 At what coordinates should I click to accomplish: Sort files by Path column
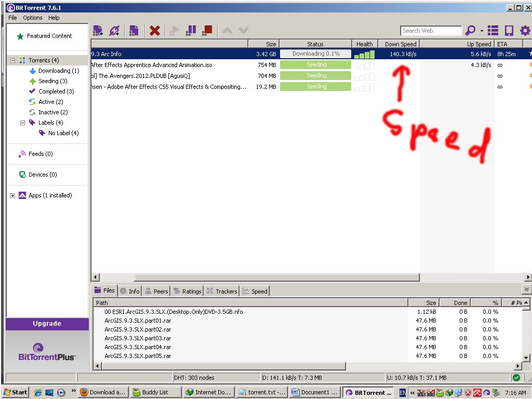click(x=250, y=303)
